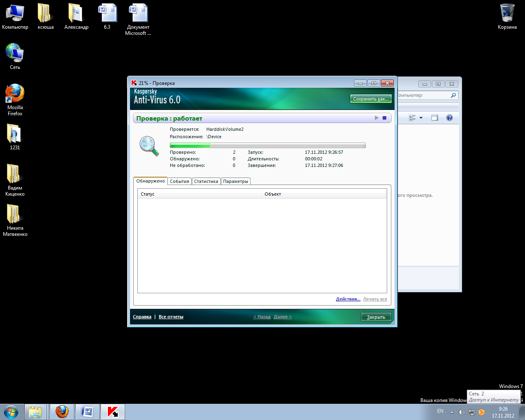525x420 pixels.
Task: Resume scan with the play button
Action: coord(377,118)
